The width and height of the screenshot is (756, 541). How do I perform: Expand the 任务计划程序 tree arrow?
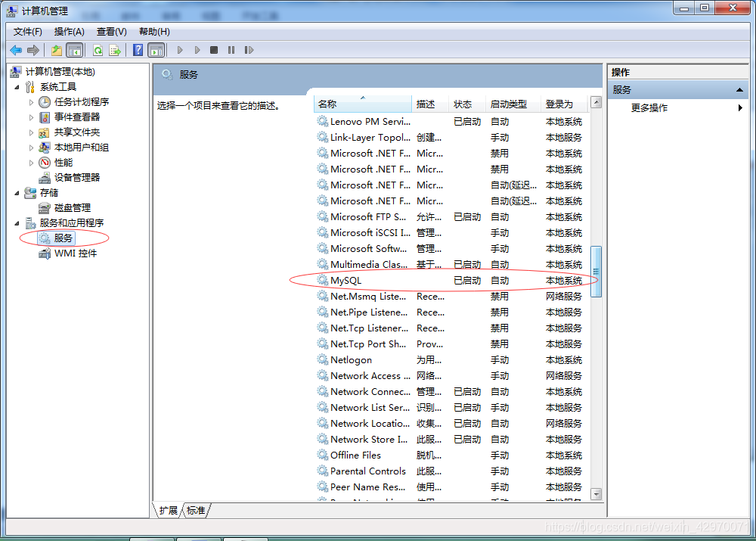point(31,102)
